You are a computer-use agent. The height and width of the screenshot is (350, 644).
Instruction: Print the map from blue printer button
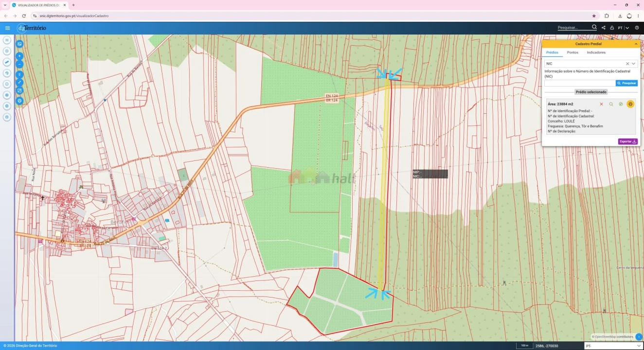[x=20, y=101]
